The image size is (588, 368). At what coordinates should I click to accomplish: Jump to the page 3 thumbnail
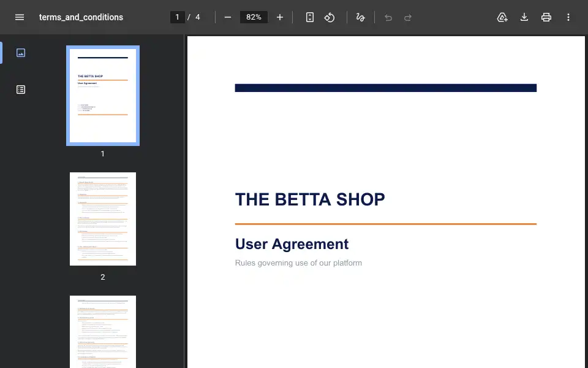pyautogui.click(x=103, y=332)
